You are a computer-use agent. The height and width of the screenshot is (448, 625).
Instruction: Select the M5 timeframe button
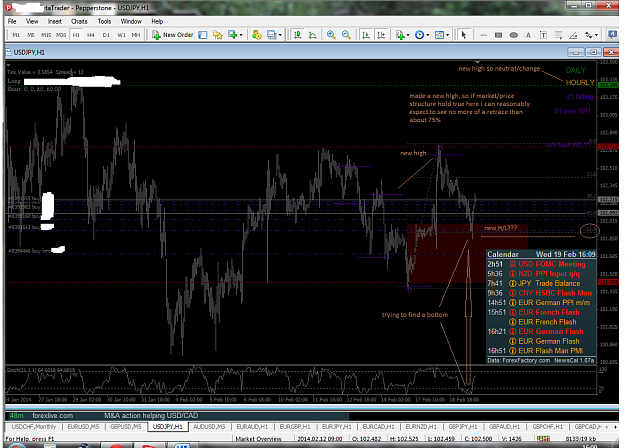(31, 35)
